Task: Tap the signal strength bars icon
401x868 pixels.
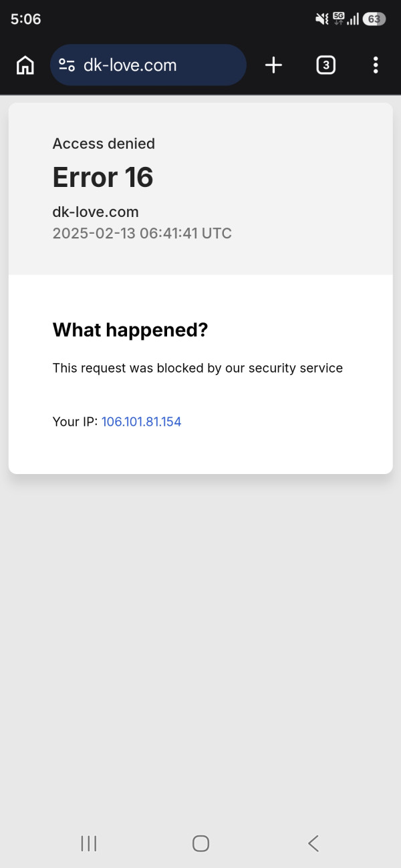Action: (353, 19)
